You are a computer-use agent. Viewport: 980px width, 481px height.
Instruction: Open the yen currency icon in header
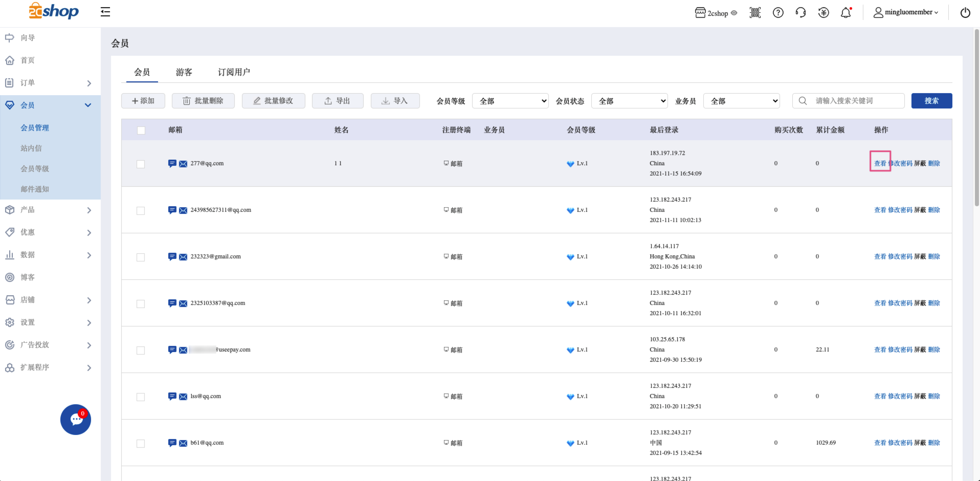pos(823,13)
